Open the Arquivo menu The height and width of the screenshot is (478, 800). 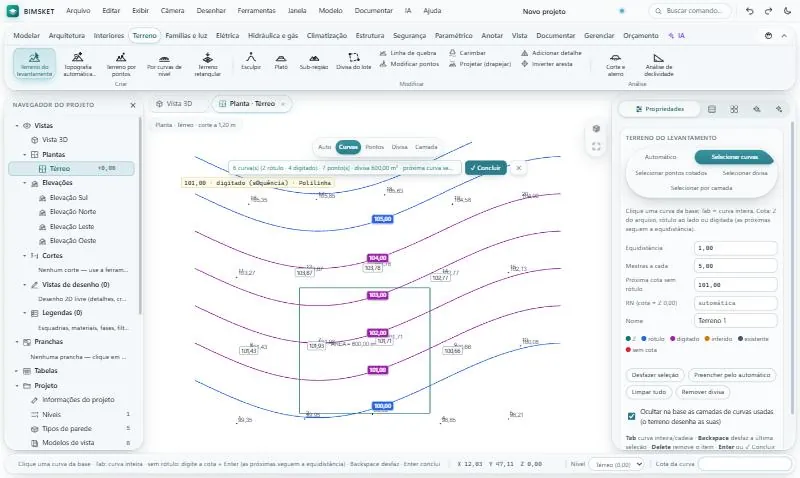(78, 11)
